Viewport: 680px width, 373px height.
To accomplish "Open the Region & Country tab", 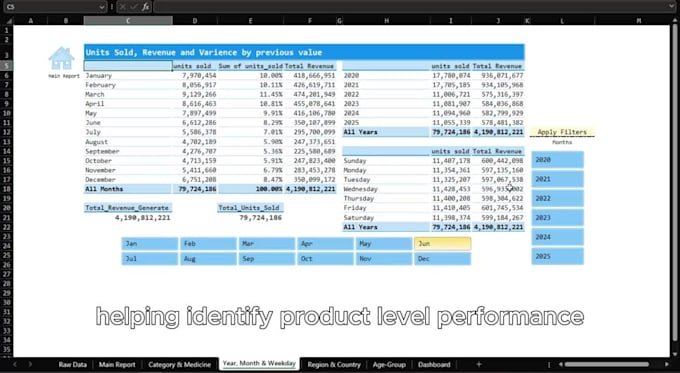I will click(x=334, y=365).
